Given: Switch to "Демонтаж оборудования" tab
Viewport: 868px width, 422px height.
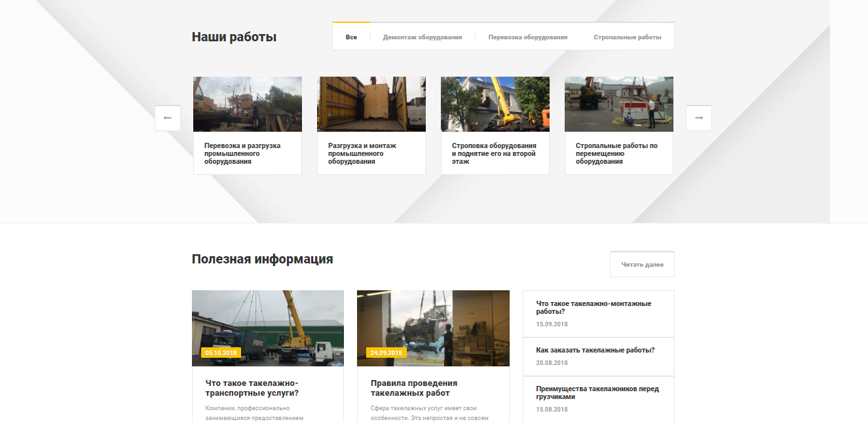Looking at the screenshot, I should coord(423,37).
